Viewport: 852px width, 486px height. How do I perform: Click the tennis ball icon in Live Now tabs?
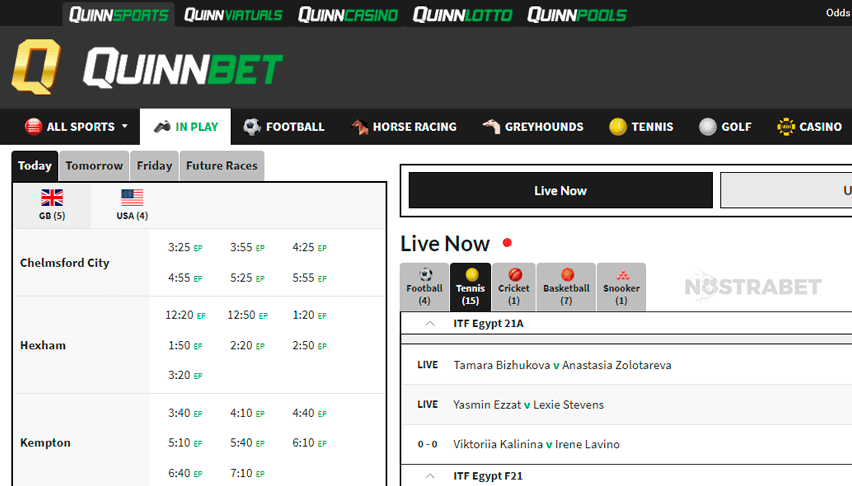pyautogui.click(x=471, y=274)
